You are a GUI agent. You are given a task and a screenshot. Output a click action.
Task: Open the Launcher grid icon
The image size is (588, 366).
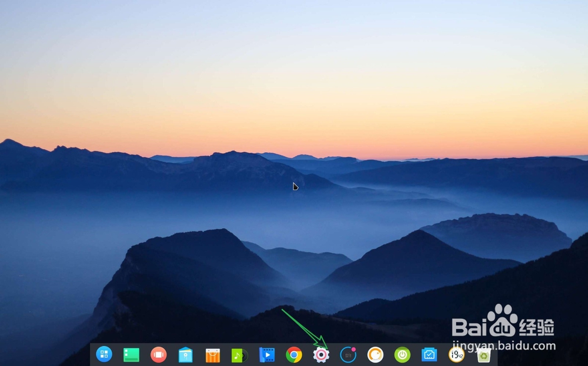(x=103, y=355)
